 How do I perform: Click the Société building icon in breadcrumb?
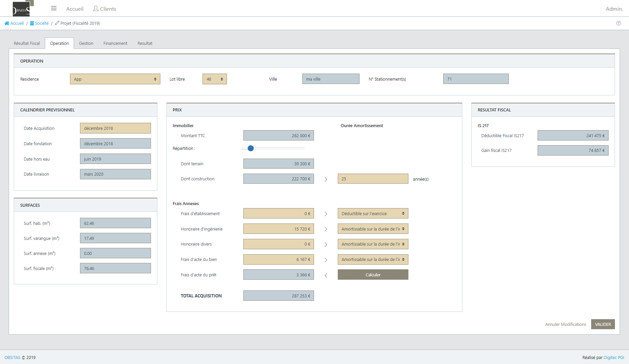(x=32, y=23)
